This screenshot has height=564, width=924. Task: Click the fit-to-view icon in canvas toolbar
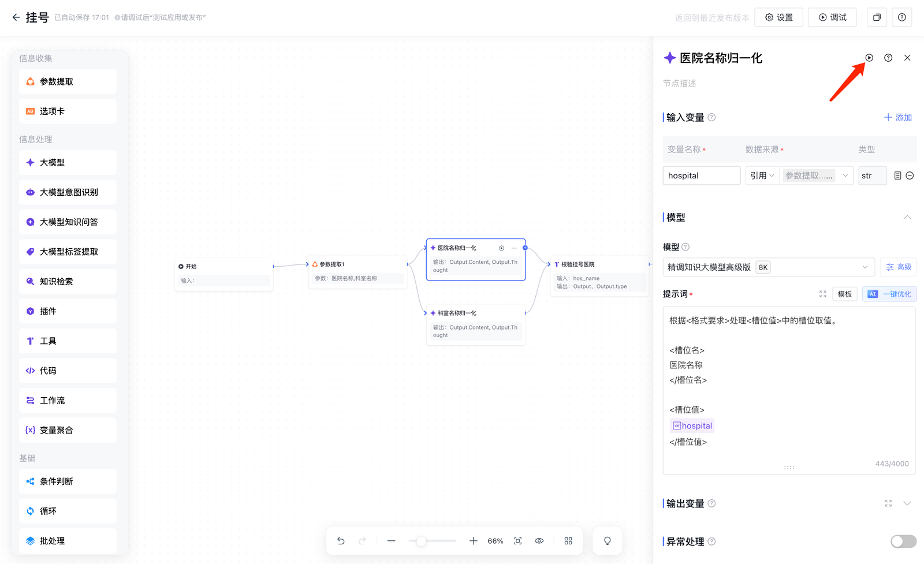click(518, 541)
